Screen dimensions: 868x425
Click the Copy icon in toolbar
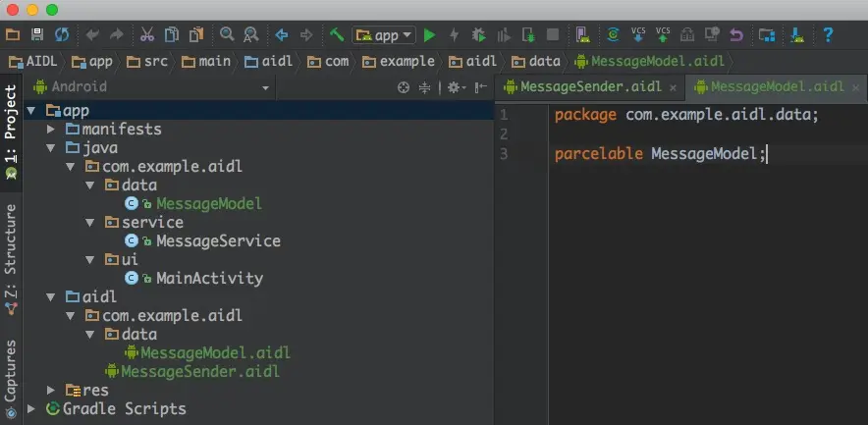(x=172, y=35)
